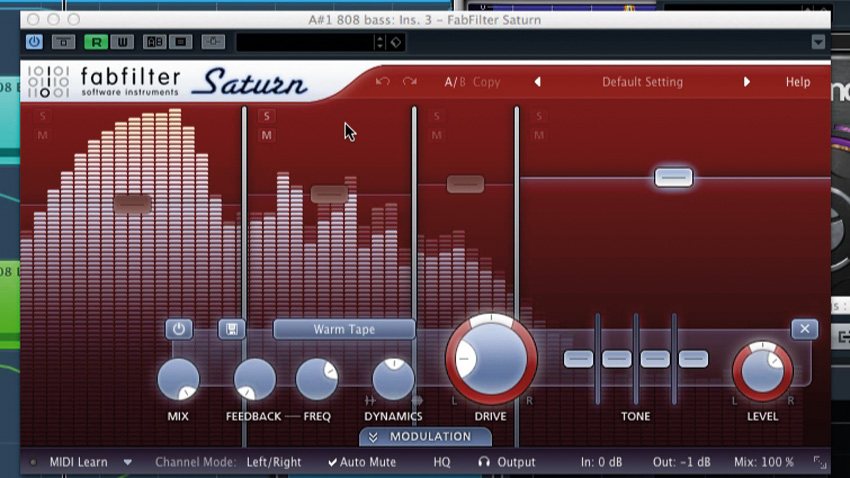The width and height of the screenshot is (850, 478).
Task: Open the host toolbar dropdown arrow at right
Action: click(818, 42)
